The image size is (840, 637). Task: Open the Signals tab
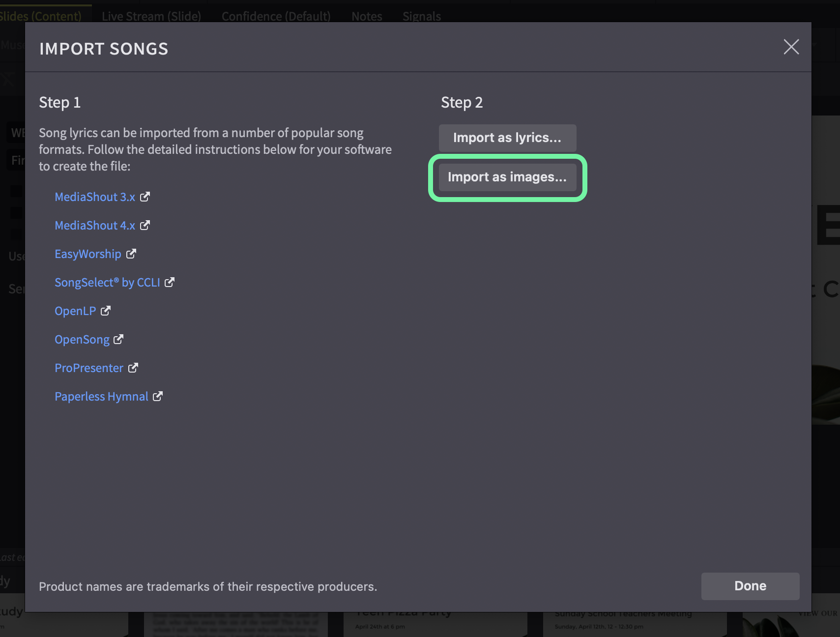point(422,16)
